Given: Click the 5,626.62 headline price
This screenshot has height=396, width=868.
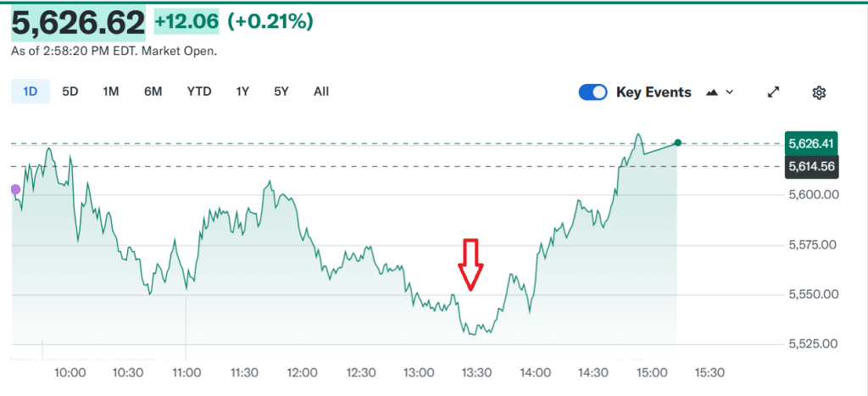Looking at the screenshot, I should coord(78,24).
